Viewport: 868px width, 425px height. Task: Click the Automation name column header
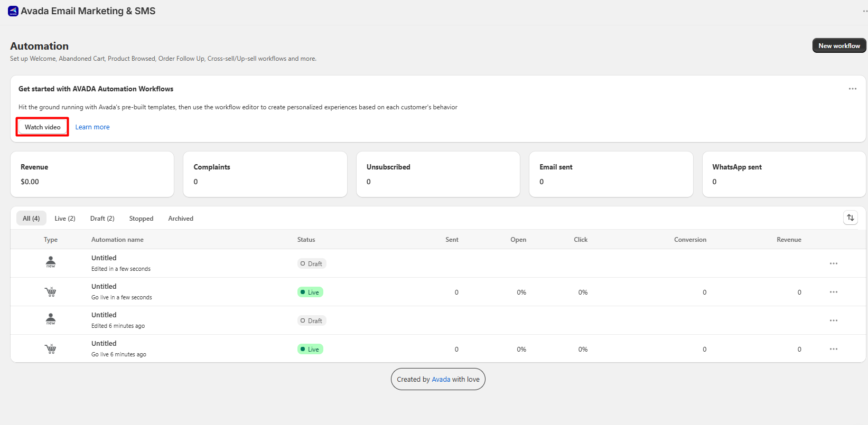(117, 239)
